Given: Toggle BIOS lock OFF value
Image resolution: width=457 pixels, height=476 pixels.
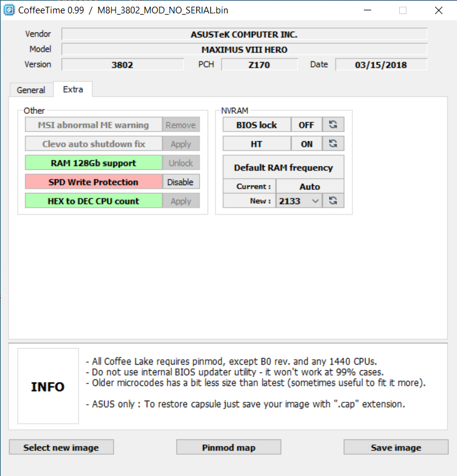Looking at the screenshot, I should pos(307,124).
